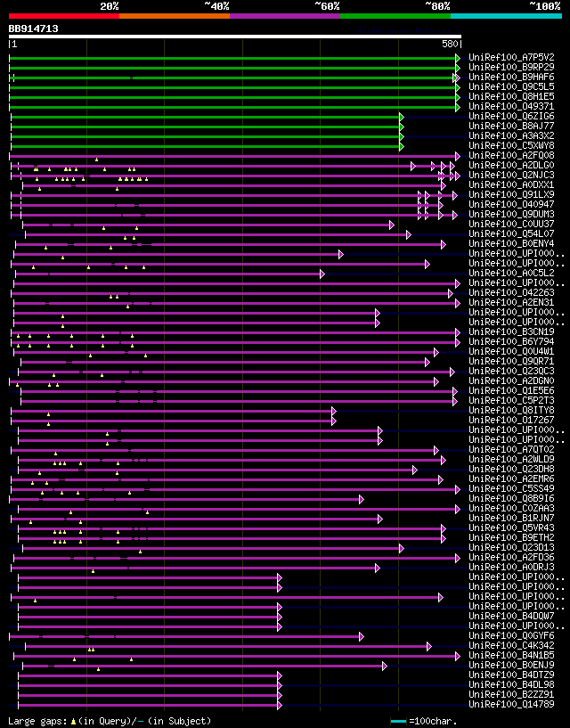This screenshot has height=728, width=570.
Task: Select the UniRef100_Q23D13 label
Action: coord(511,547)
